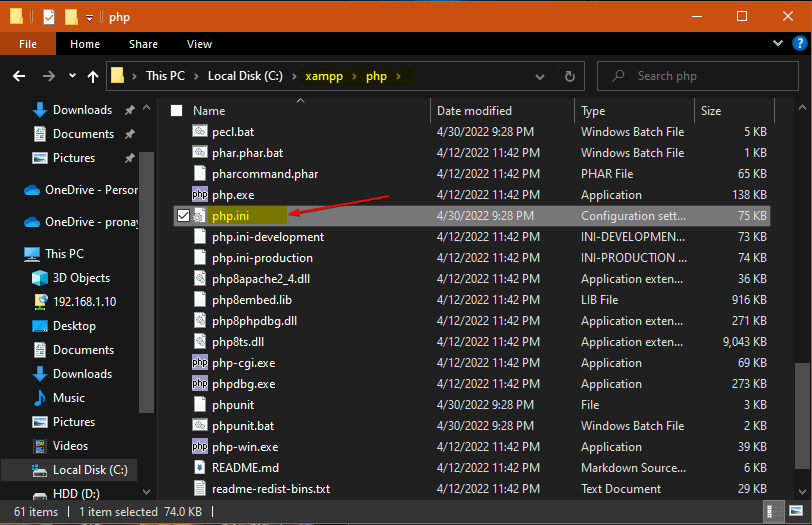812x525 pixels.
Task: Uncheck the php.ini item checkbox
Action: [183, 215]
